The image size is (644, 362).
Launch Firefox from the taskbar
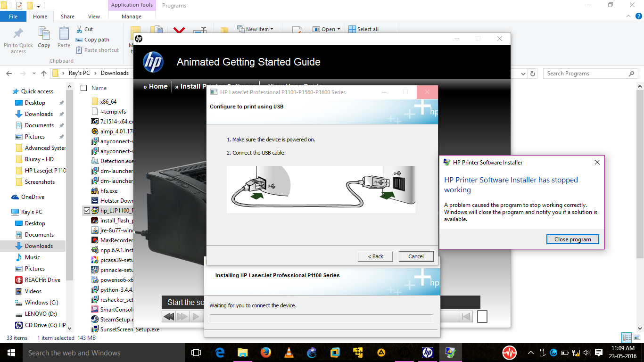(266, 353)
